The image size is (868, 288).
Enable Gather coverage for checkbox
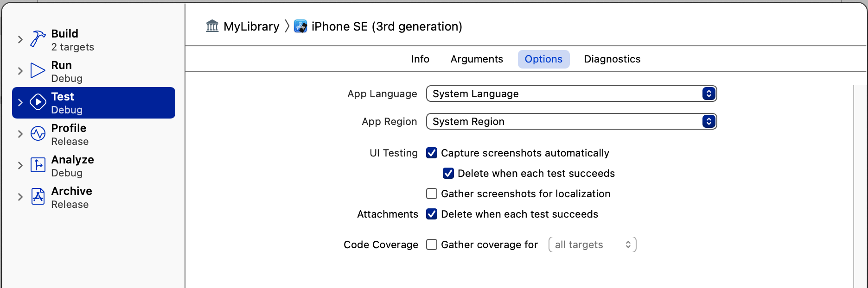click(432, 244)
